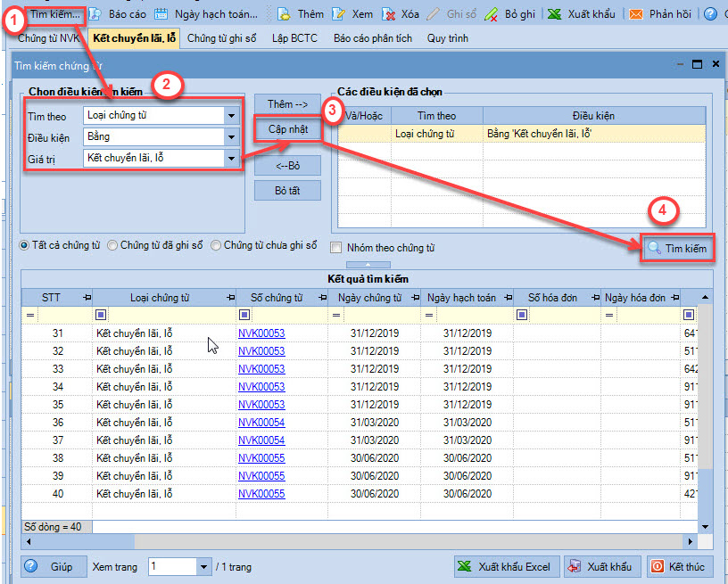Click the help icon in the top toolbar
Image resolution: width=728 pixels, height=584 pixels.
(x=710, y=14)
